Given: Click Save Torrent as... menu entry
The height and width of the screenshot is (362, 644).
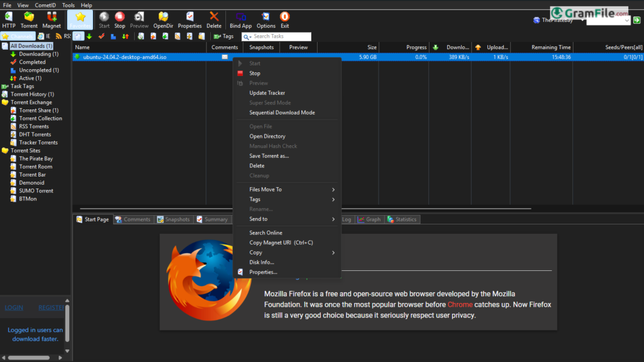Looking at the screenshot, I should pyautogui.click(x=287, y=156).
